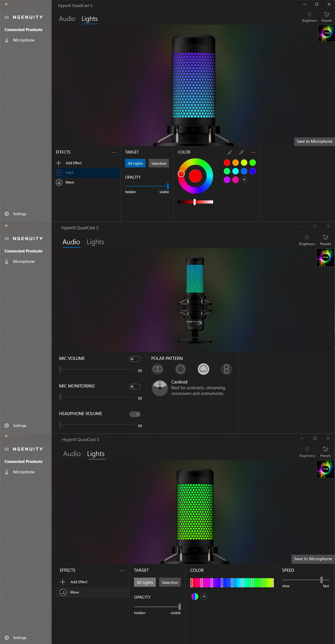Click the Brightness icon in the green microphone window
335x644 pixels.
(307, 449)
